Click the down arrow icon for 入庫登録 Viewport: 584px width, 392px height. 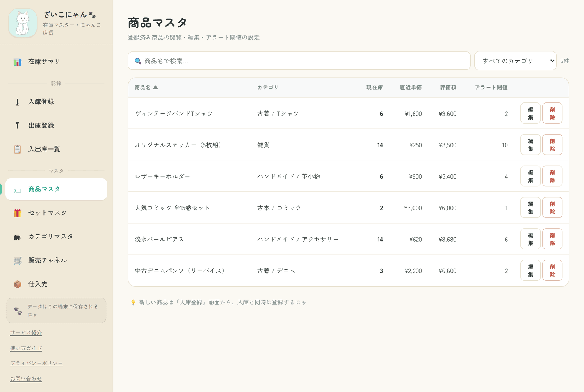pos(17,102)
